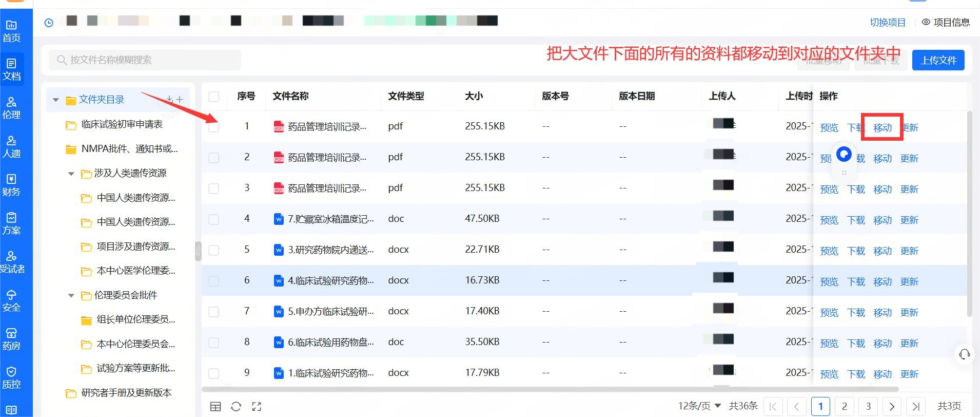Click the 上传文件 upload button

938,60
